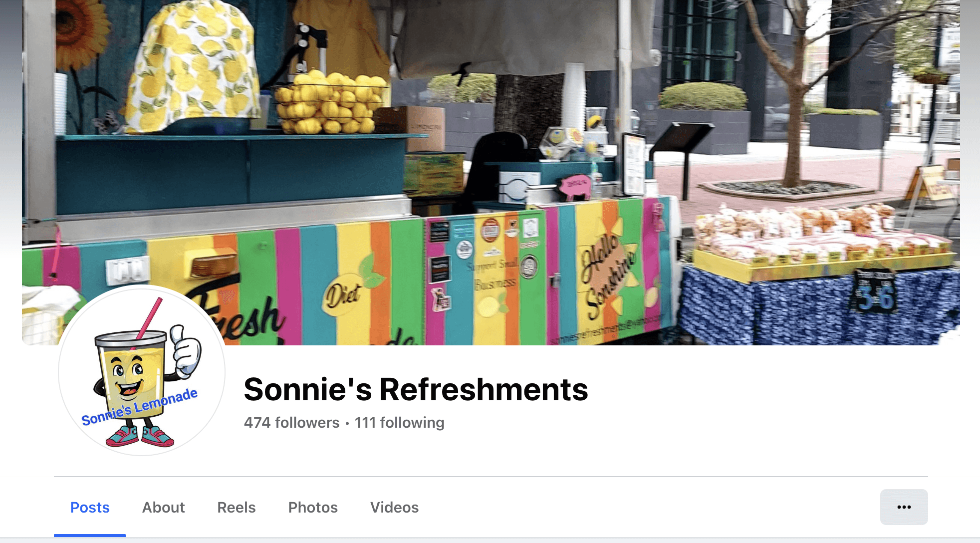View the 474 followers list

point(291,423)
